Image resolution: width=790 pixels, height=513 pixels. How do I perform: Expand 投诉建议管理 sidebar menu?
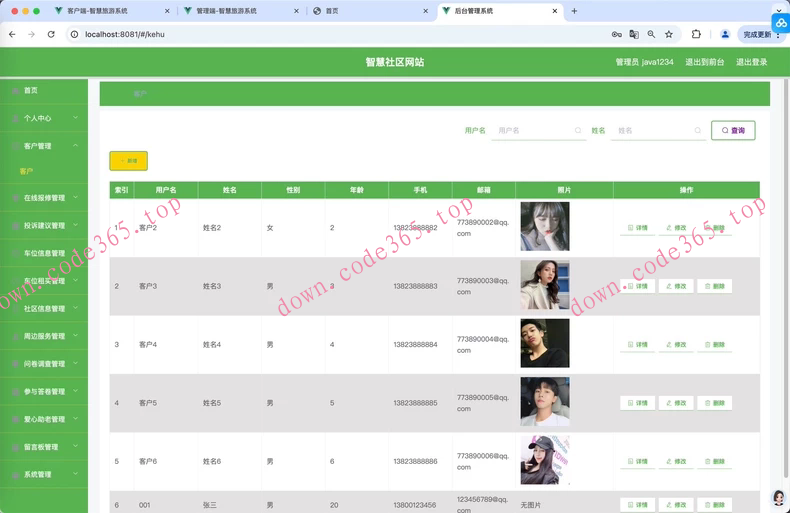click(x=44, y=225)
